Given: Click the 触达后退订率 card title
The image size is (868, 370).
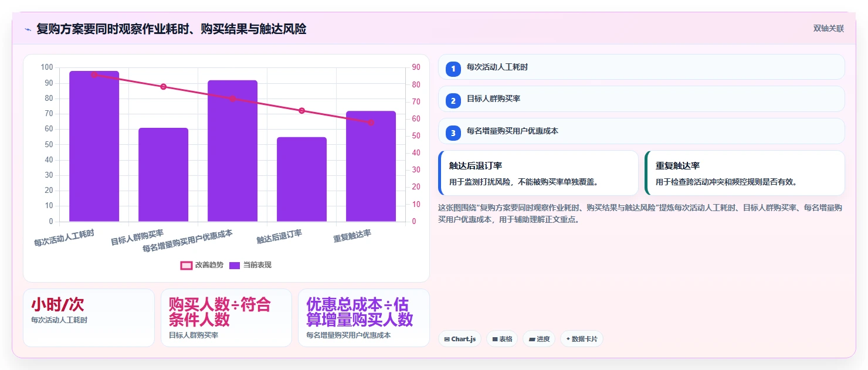Looking at the screenshot, I should pyautogui.click(x=475, y=166).
